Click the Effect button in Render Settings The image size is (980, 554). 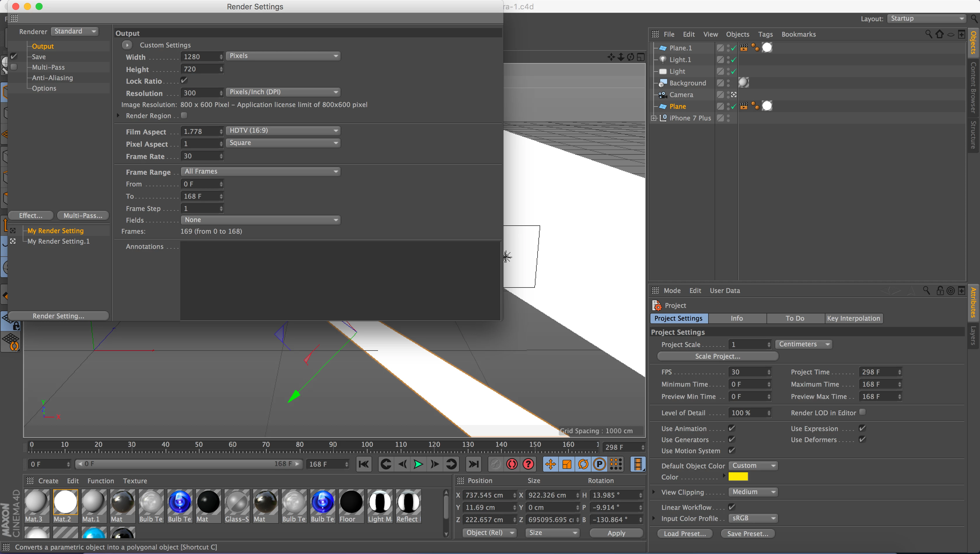(31, 215)
